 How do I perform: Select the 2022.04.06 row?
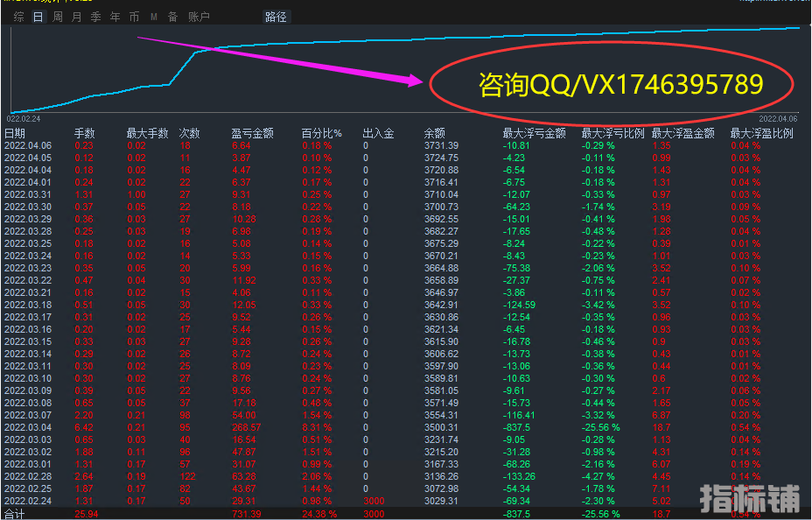[28, 145]
